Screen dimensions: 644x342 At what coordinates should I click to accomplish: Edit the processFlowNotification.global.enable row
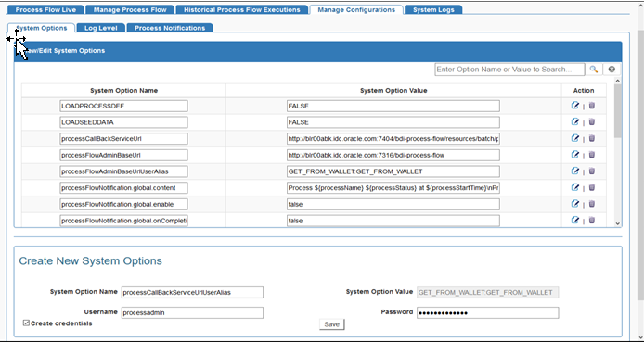(575, 204)
